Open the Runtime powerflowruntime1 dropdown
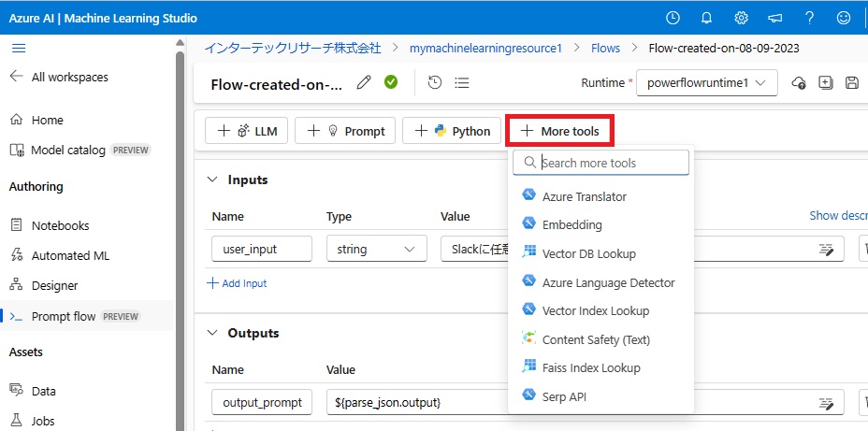The height and width of the screenshot is (431, 868). coord(707,83)
